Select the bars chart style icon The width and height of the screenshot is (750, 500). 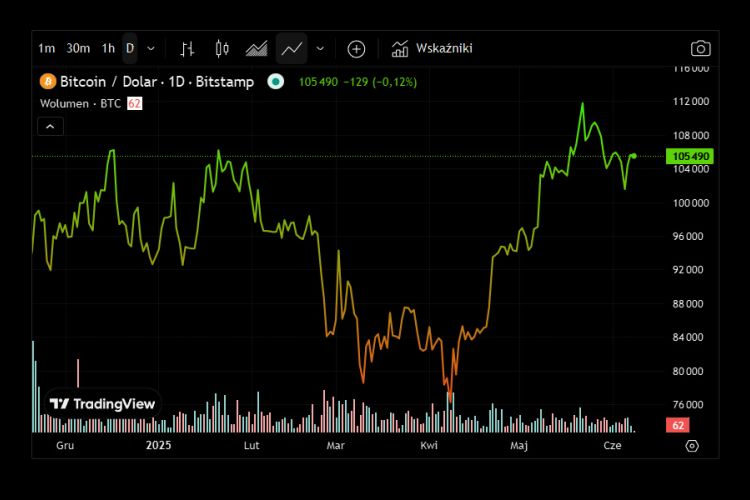coord(187,48)
